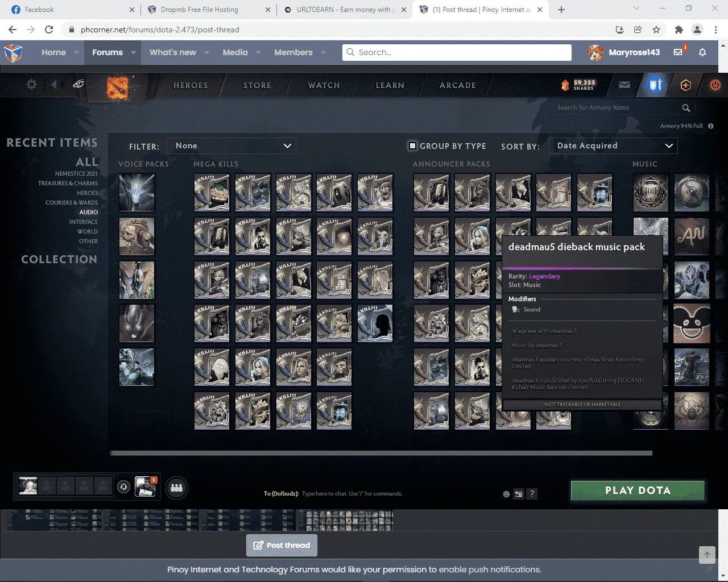Switch to the URLTOEARN browser tab
Image resolution: width=728 pixels, height=582 pixels.
tap(344, 10)
